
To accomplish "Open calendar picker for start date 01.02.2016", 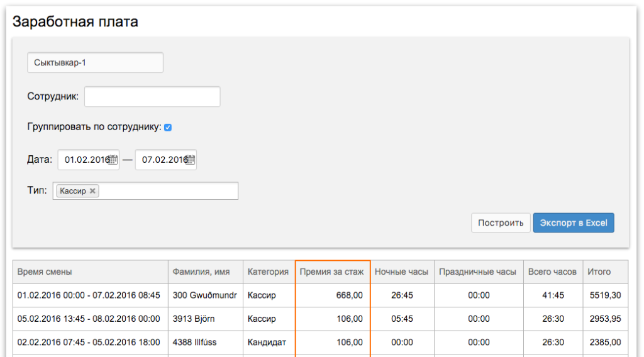I will click(113, 160).
